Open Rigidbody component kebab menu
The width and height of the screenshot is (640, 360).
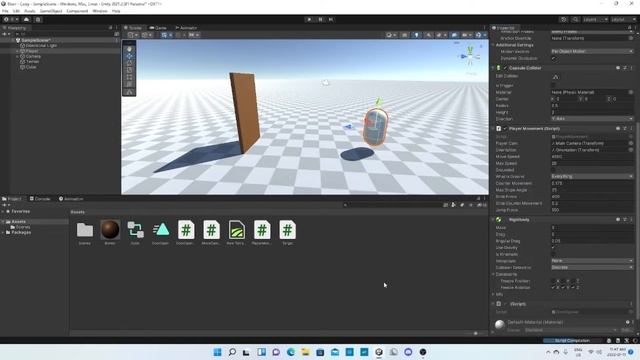tap(631, 219)
